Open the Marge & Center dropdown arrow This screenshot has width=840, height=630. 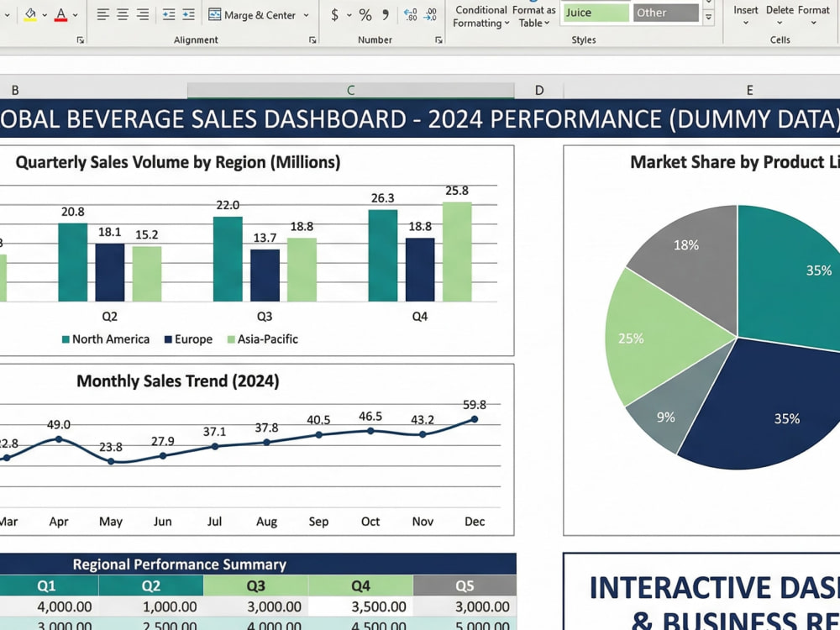click(306, 15)
